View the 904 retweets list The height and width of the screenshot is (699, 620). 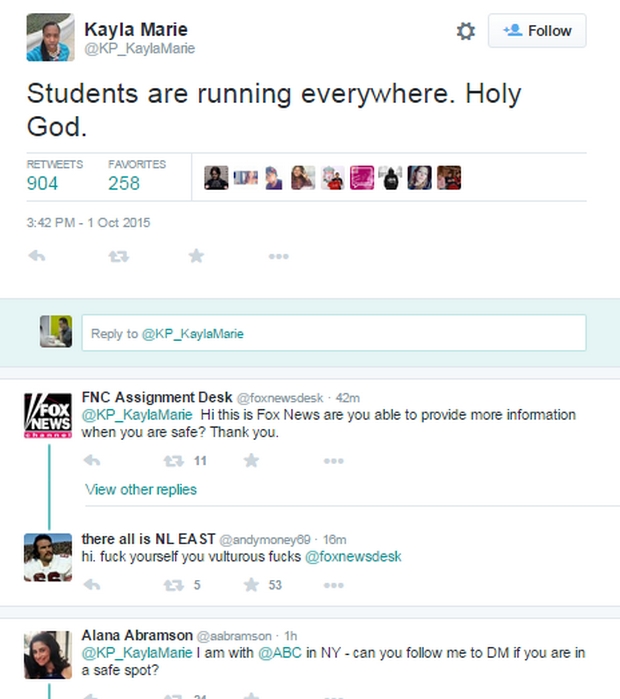(43, 183)
